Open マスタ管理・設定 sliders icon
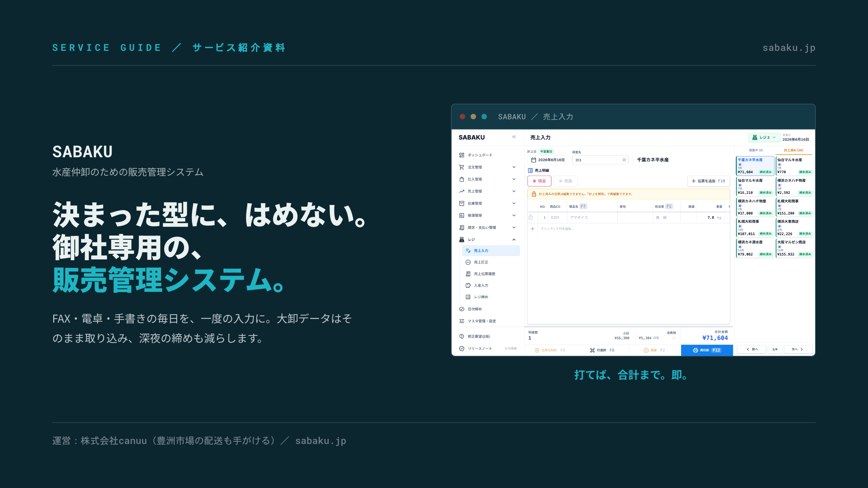Viewport: 868px width, 488px height. 461,321
